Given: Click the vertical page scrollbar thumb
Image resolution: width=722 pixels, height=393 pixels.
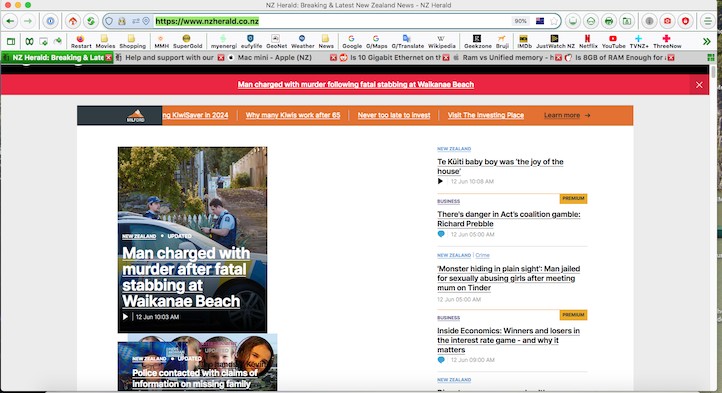Looking at the screenshot, I should pyautogui.click(x=713, y=72).
